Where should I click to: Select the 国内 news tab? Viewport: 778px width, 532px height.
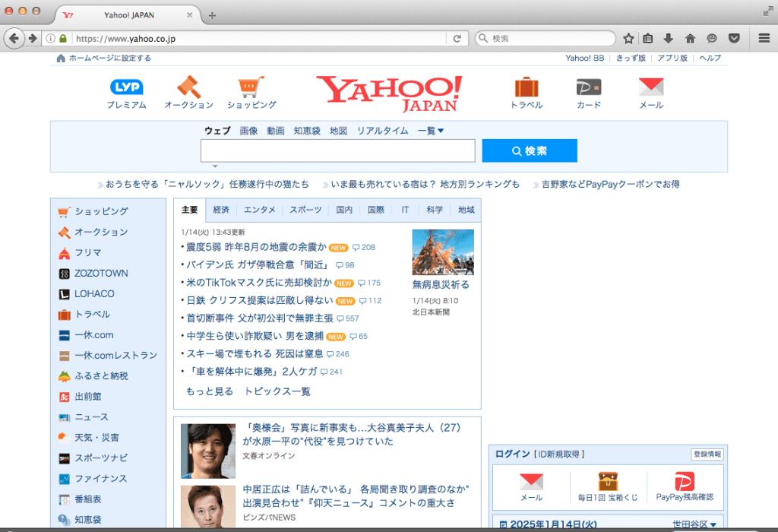(x=344, y=210)
